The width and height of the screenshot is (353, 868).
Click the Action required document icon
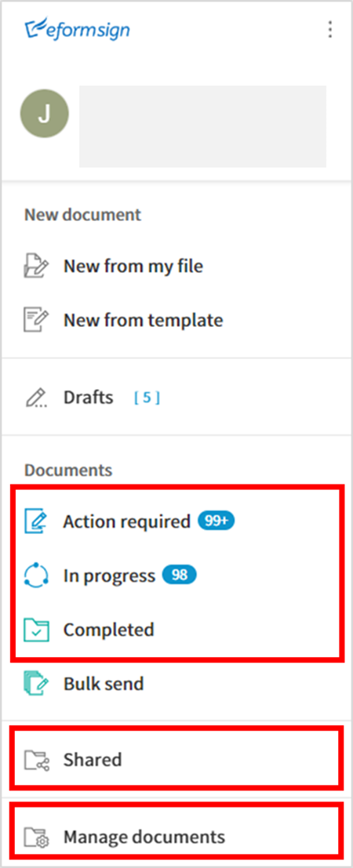(36, 521)
